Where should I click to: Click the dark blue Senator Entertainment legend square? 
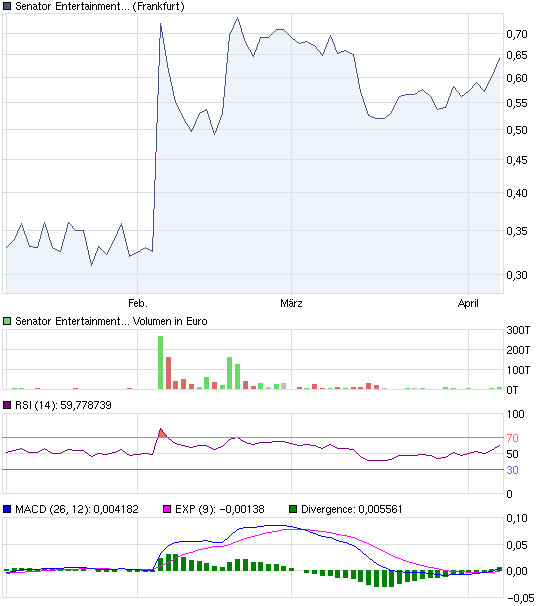[x=7, y=6]
